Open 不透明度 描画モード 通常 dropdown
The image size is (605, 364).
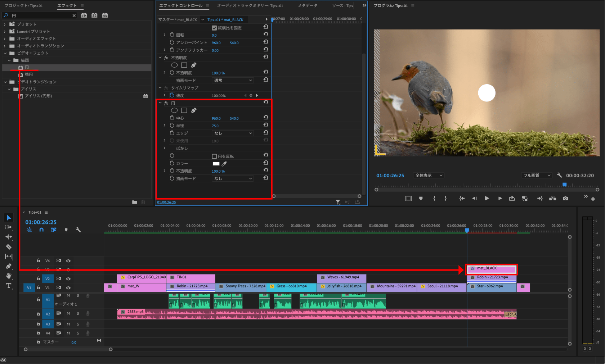tap(233, 80)
